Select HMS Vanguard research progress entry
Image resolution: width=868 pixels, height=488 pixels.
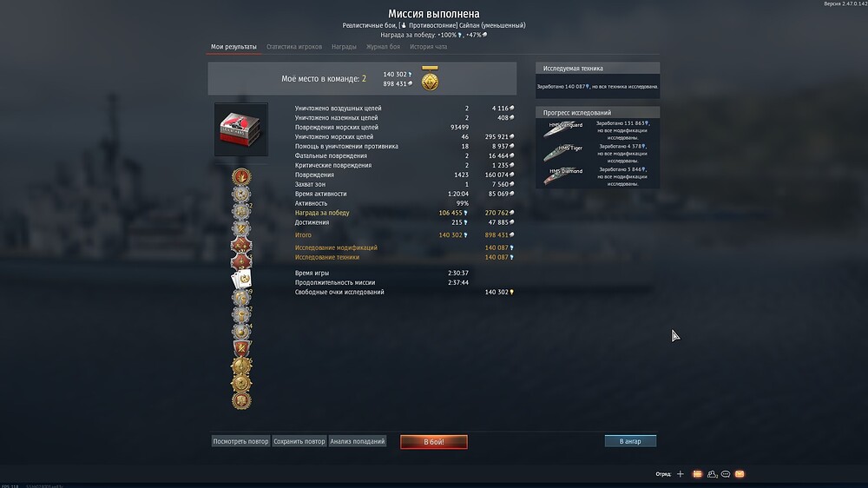point(597,131)
